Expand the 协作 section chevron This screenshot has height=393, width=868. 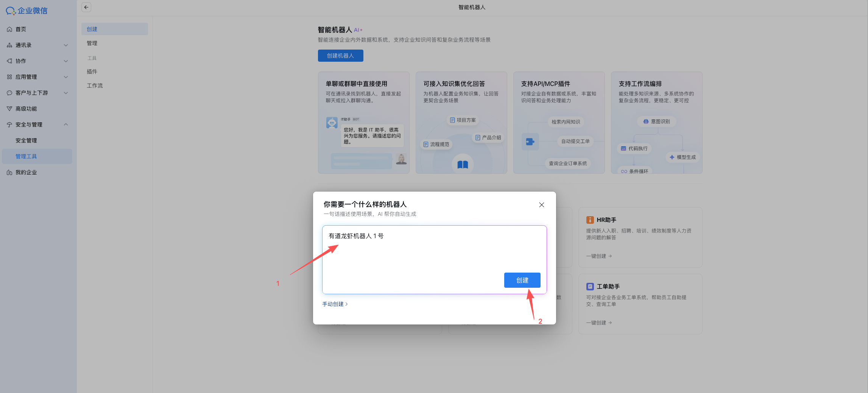tap(66, 61)
